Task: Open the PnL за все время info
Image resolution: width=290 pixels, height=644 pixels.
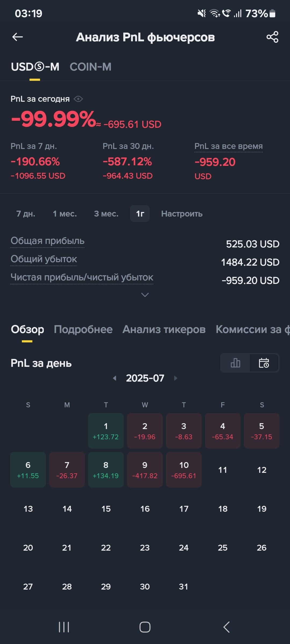Action: click(x=229, y=146)
